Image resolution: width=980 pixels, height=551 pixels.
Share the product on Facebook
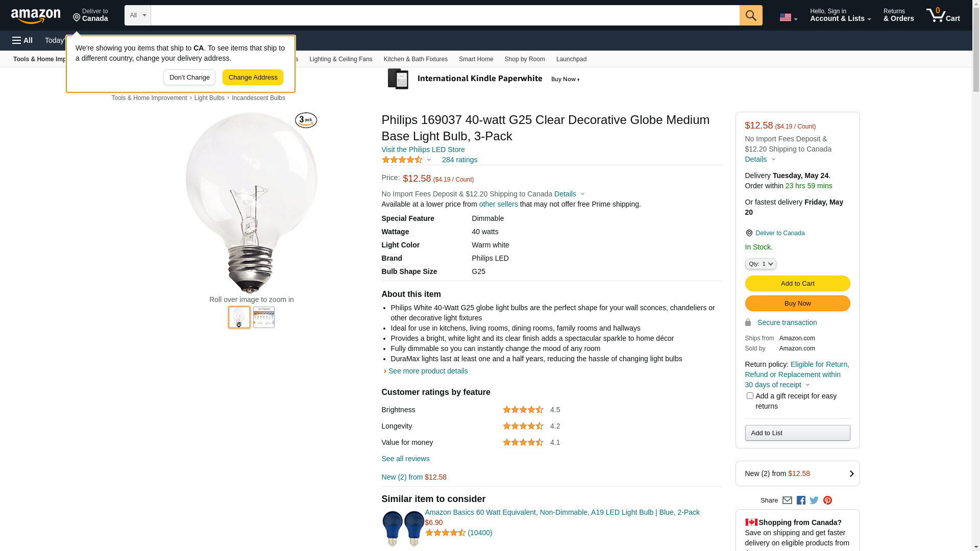pos(801,500)
